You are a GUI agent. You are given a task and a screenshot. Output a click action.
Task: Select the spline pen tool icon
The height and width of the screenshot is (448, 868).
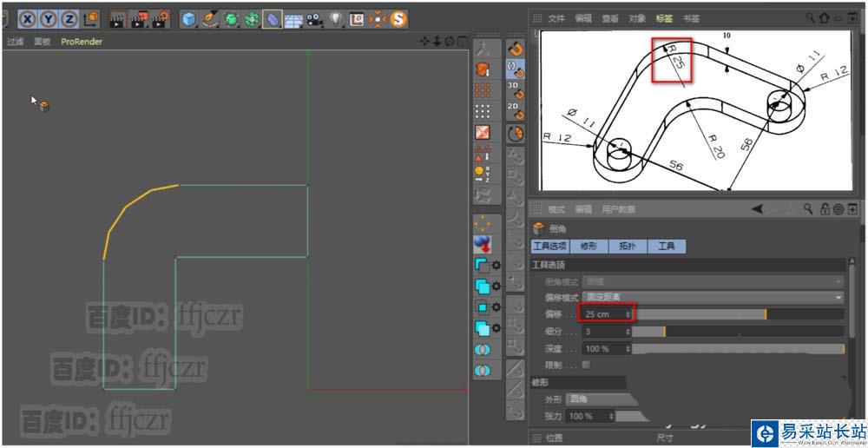pyautogui.click(x=210, y=19)
